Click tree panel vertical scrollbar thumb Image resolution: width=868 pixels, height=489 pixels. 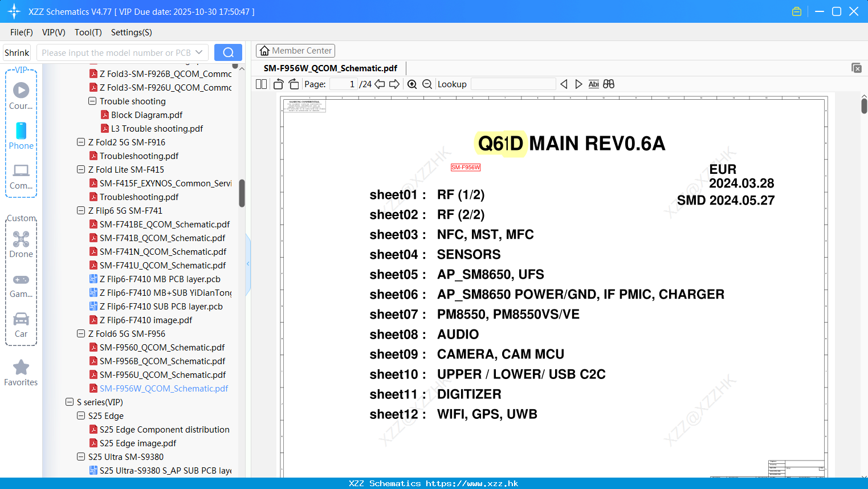[242, 193]
